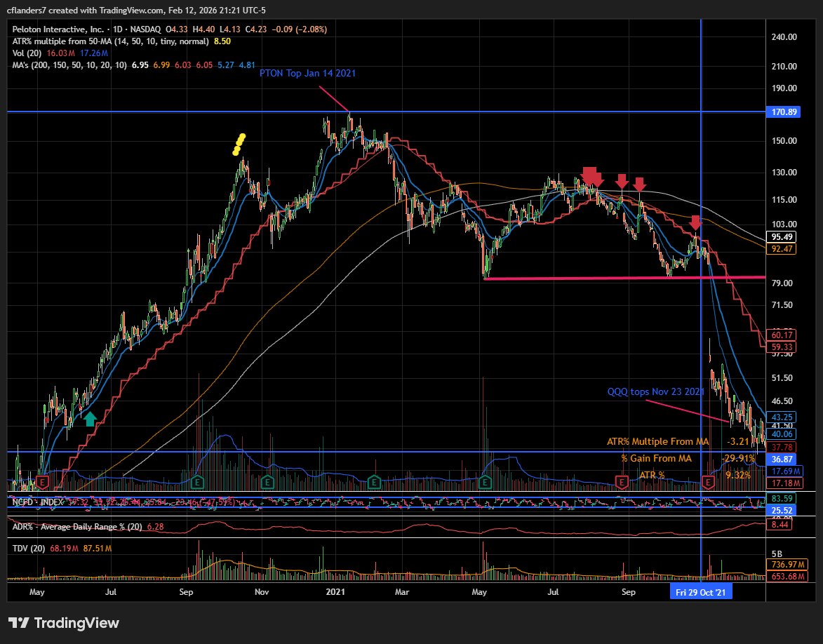Viewport: 823px width, 644px height.
Task: Click the 95.49 price label on the axis
Action: [x=782, y=236]
